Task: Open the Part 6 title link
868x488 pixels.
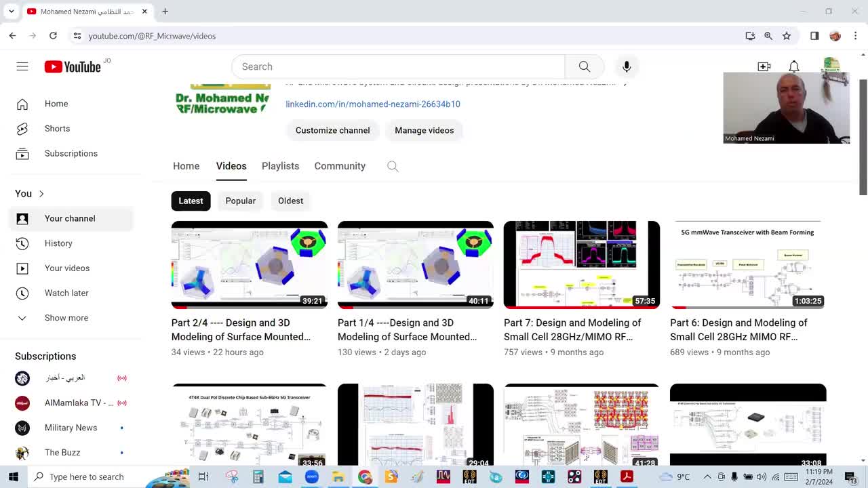Action: 738,329
